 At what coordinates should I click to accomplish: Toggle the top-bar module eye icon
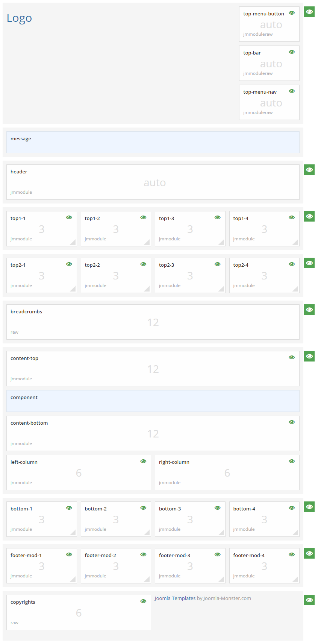[292, 52]
